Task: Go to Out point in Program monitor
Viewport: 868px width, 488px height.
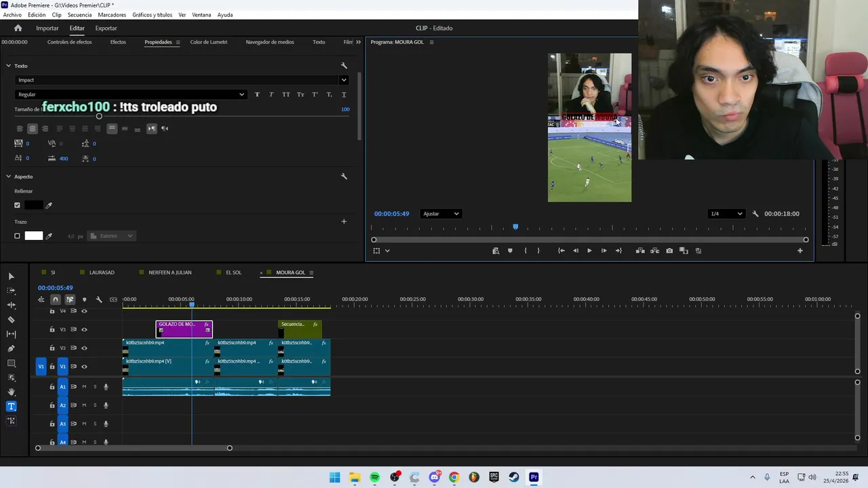Action: [x=618, y=251]
